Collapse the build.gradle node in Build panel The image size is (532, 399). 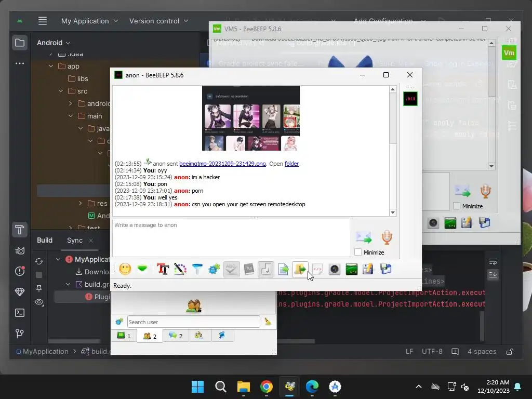(x=68, y=284)
